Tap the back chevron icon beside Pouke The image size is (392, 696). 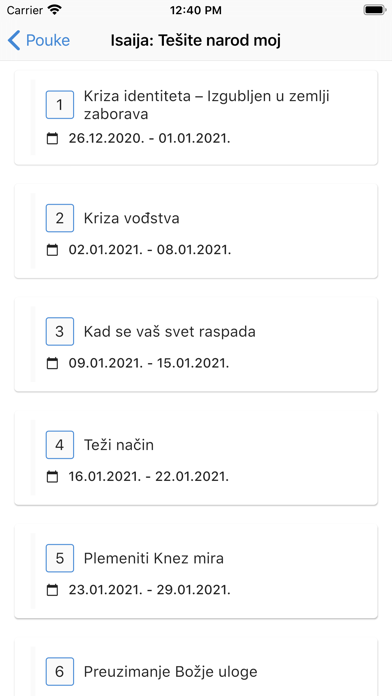14,40
